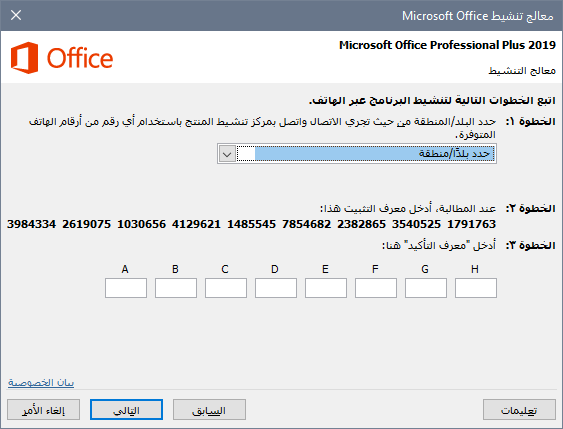Click confirmation ID field E
The image size is (563, 429).
(326, 288)
